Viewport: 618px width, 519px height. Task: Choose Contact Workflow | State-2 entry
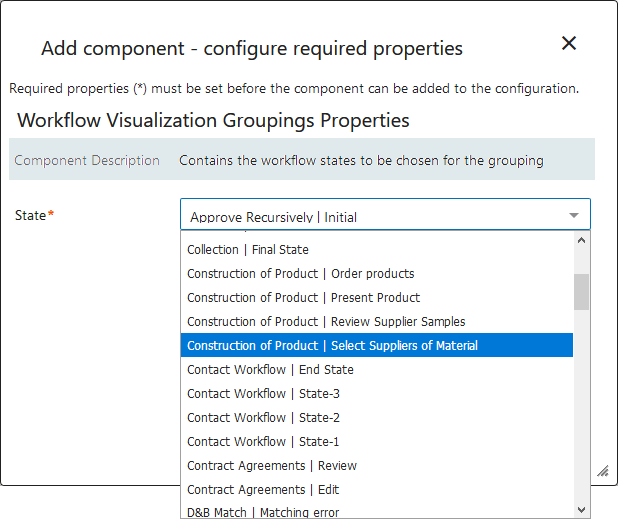coord(263,418)
